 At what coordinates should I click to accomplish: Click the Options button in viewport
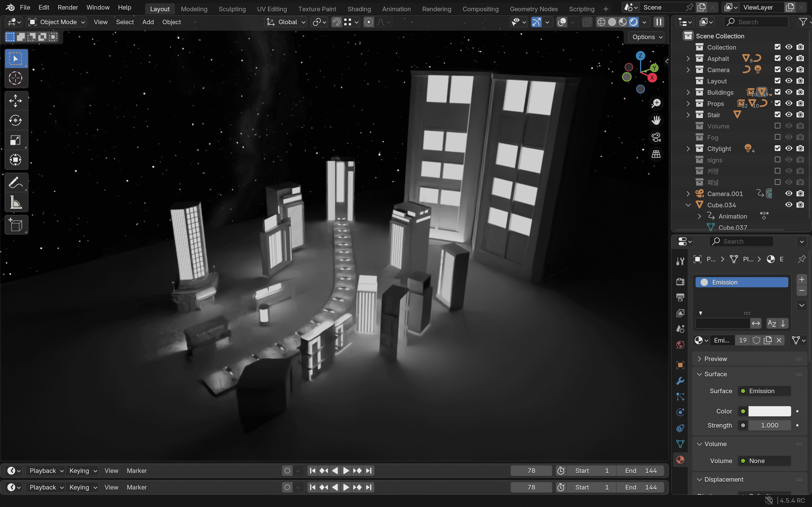pos(646,37)
